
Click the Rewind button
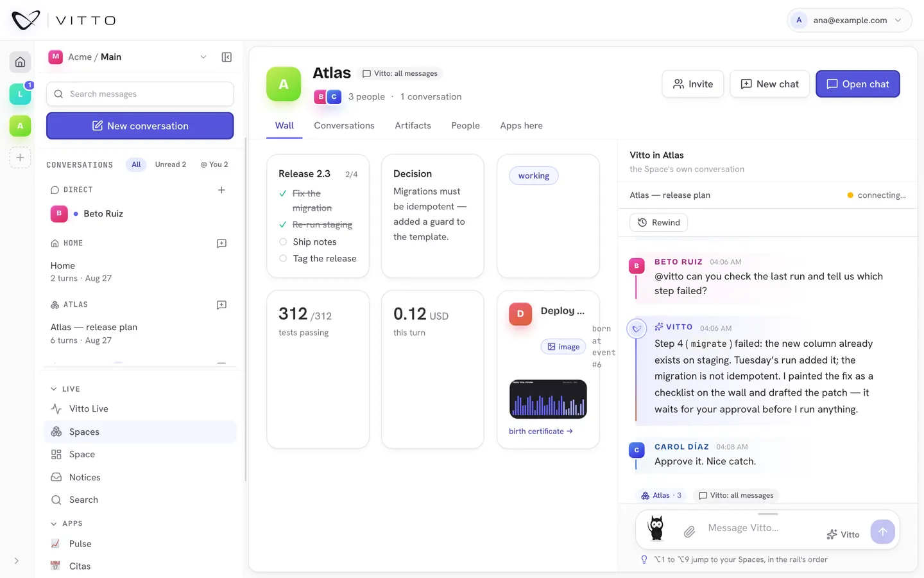click(658, 223)
